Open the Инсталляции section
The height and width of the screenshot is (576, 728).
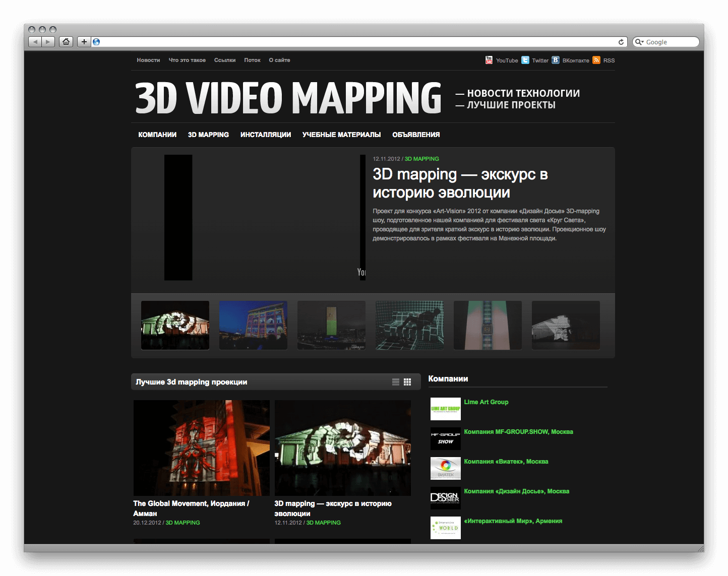tap(266, 135)
